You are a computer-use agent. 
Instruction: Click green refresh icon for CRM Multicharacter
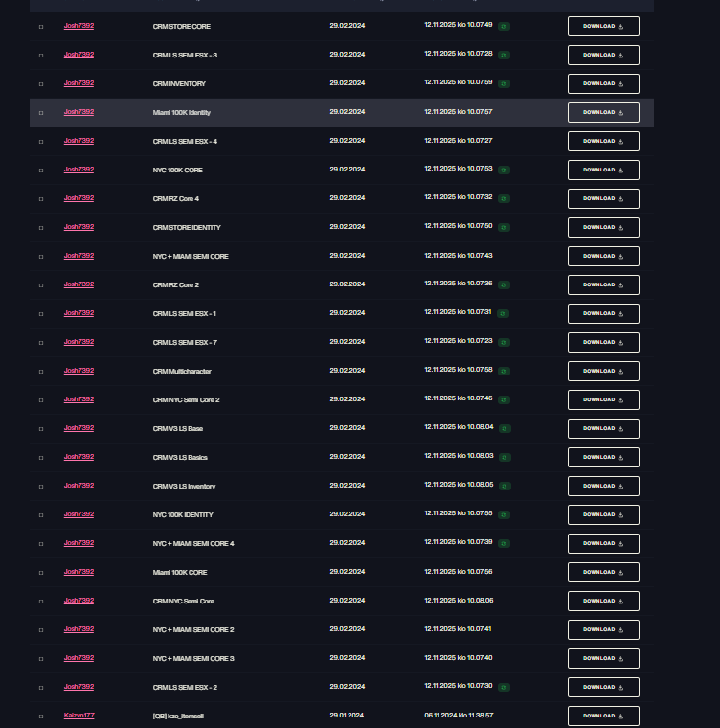pos(504,372)
